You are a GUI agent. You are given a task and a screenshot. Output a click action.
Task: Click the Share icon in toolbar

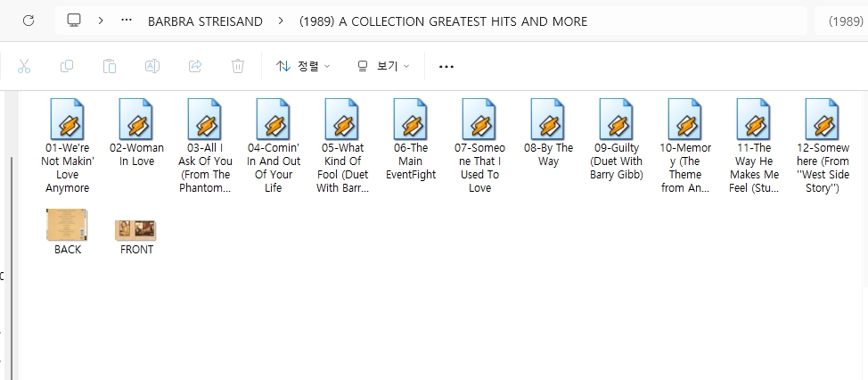pos(195,66)
